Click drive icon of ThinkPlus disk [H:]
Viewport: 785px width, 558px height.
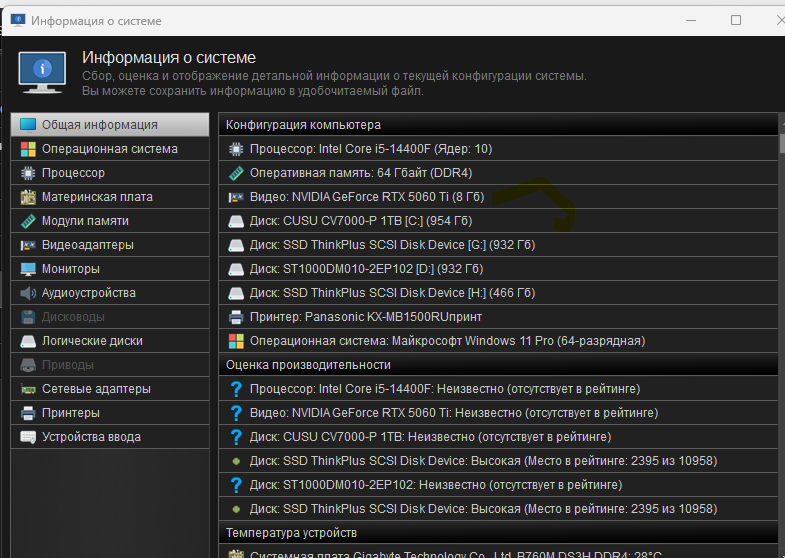(x=236, y=293)
